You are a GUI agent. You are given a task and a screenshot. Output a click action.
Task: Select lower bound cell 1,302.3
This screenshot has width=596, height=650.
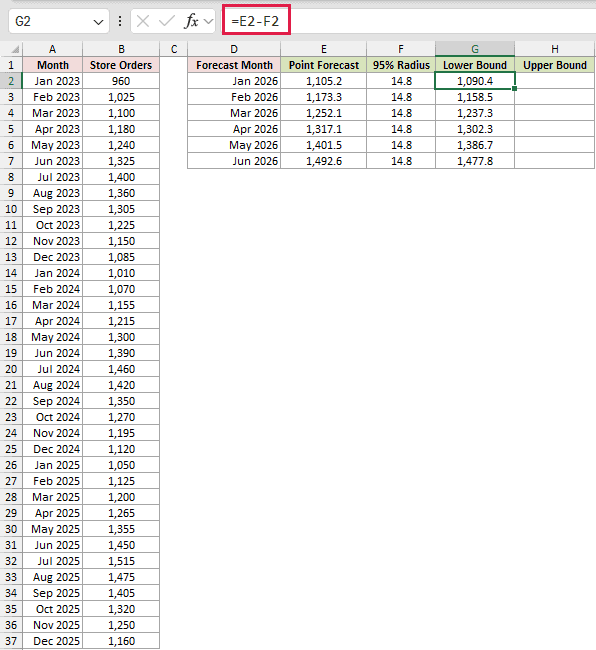(x=475, y=129)
